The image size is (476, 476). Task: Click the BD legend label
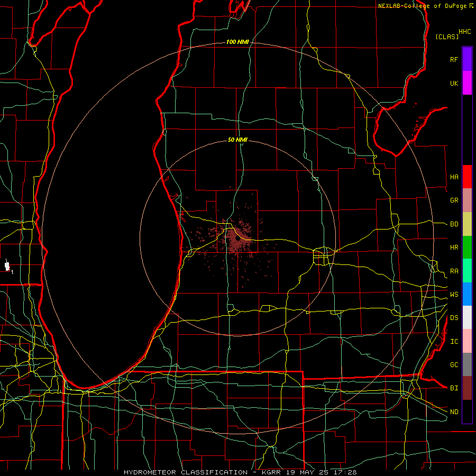(x=454, y=224)
